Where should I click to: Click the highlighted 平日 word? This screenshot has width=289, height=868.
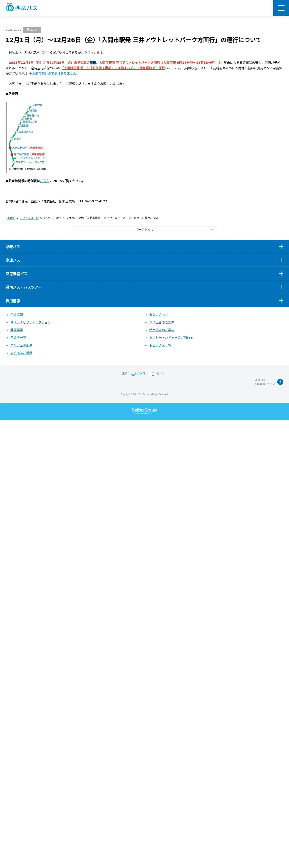click(x=93, y=63)
